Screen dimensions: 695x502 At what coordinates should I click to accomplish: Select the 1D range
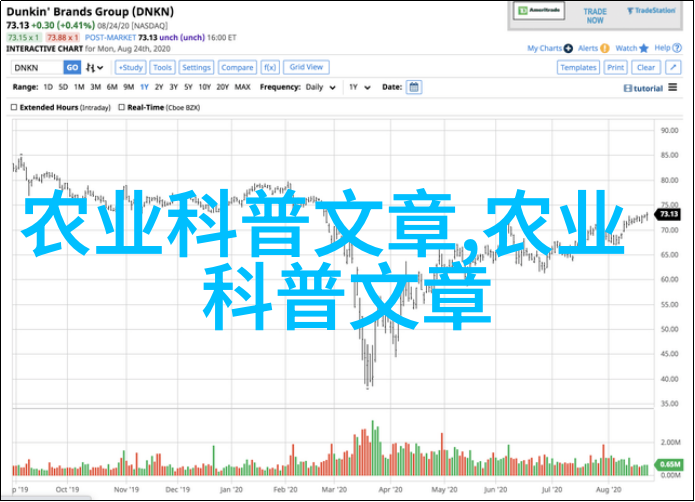point(48,87)
